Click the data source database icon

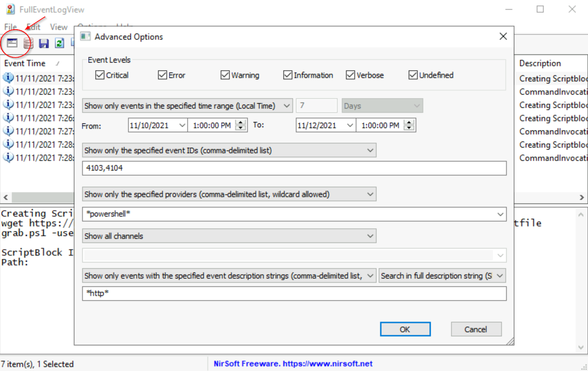[28, 44]
